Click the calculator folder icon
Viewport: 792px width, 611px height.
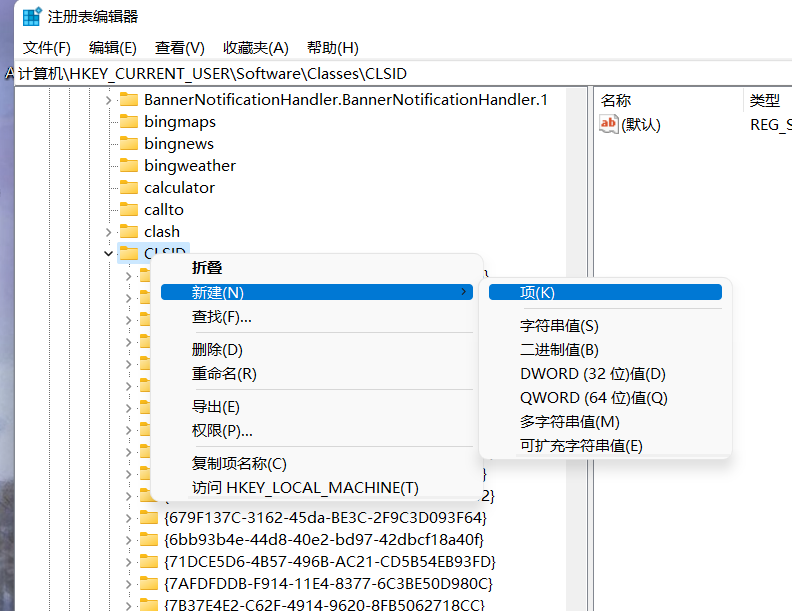point(129,187)
